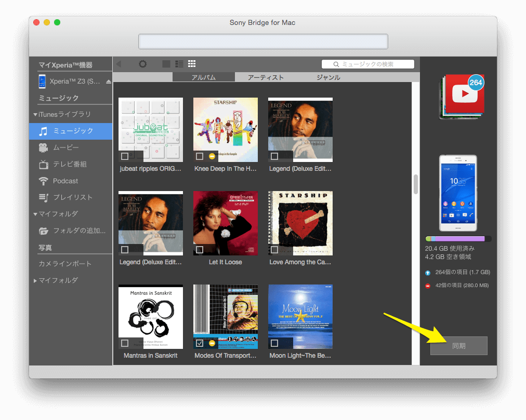Select ミュージック under iTunes library
Viewport: 526px width, 420px height.
tap(71, 131)
